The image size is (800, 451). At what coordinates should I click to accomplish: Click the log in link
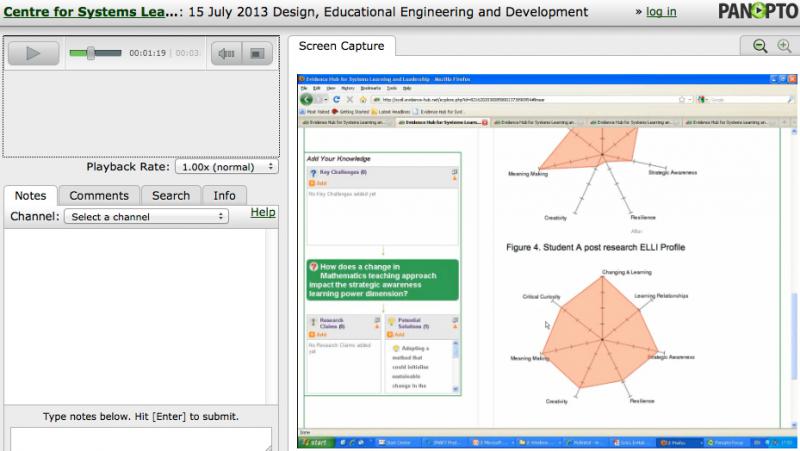[x=661, y=12]
